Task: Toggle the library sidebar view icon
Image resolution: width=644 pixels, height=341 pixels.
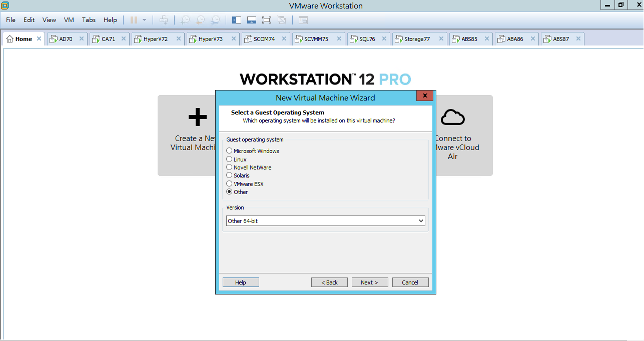Action: tap(237, 20)
